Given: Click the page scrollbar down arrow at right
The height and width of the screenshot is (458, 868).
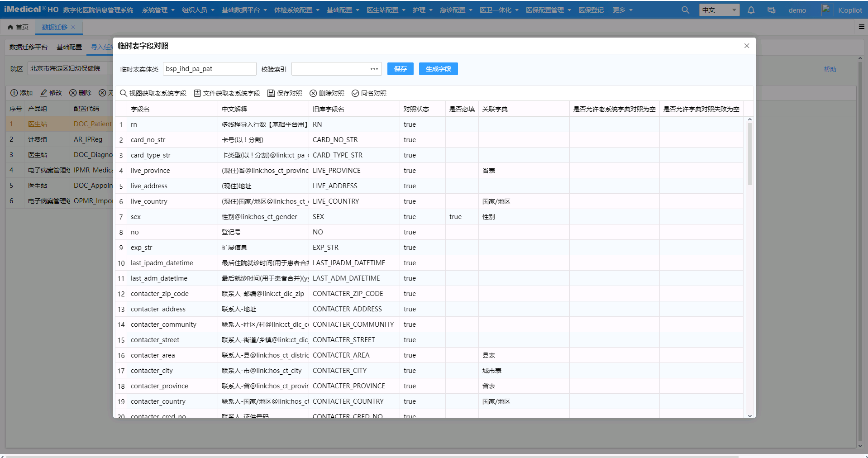Looking at the screenshot, I should point(860,446).
